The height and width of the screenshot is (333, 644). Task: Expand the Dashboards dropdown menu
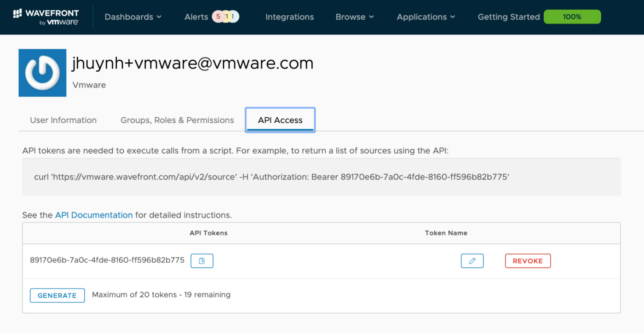(132, 17)
